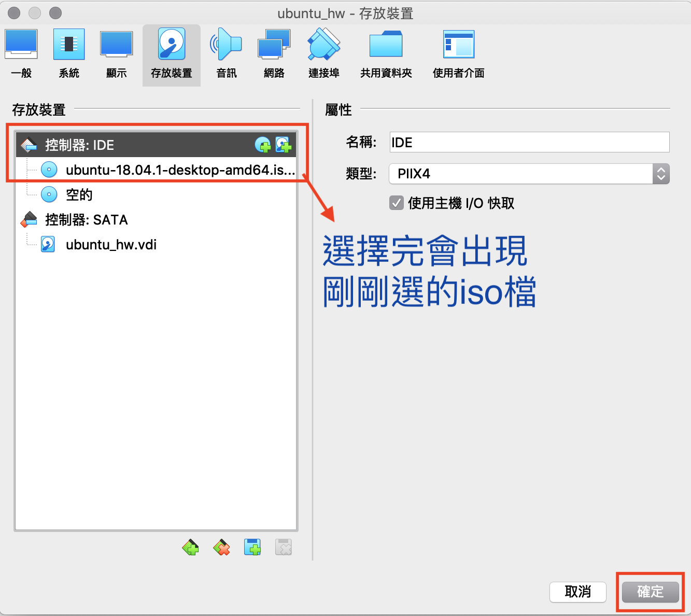Click the 確定 (OK) button

(x=651, y=592)
